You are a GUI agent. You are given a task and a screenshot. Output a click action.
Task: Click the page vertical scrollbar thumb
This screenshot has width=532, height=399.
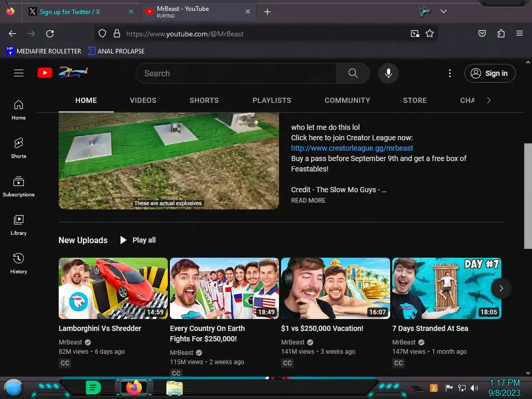(528, 196)
